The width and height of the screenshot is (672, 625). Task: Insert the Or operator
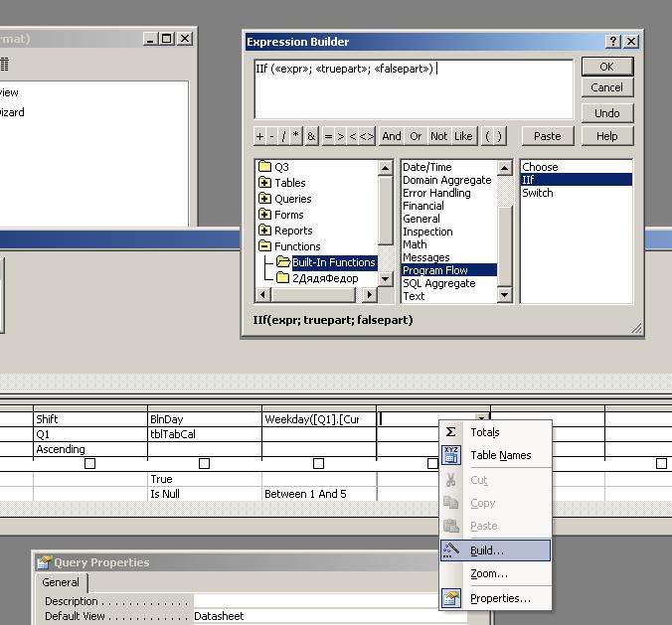(x=416, y=136)
